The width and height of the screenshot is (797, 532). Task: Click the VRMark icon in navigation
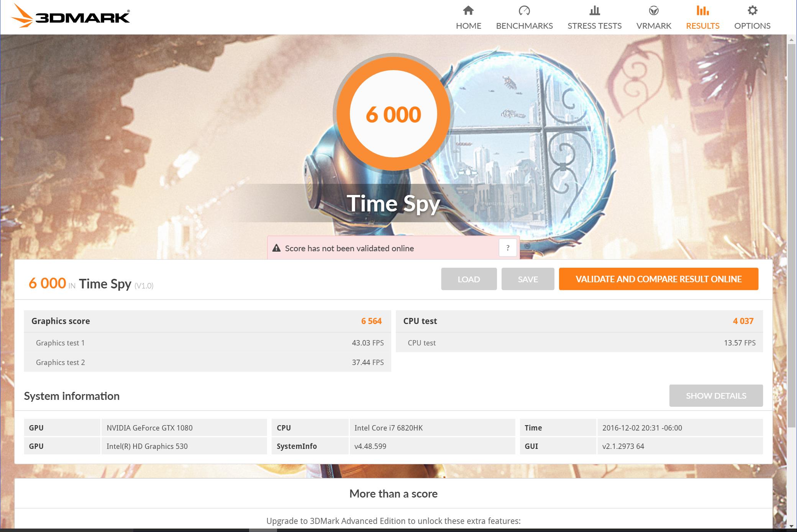tap(654, 11)
